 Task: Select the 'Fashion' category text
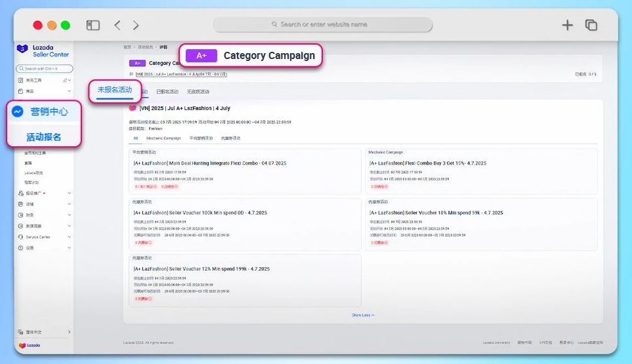coord(155,129)
